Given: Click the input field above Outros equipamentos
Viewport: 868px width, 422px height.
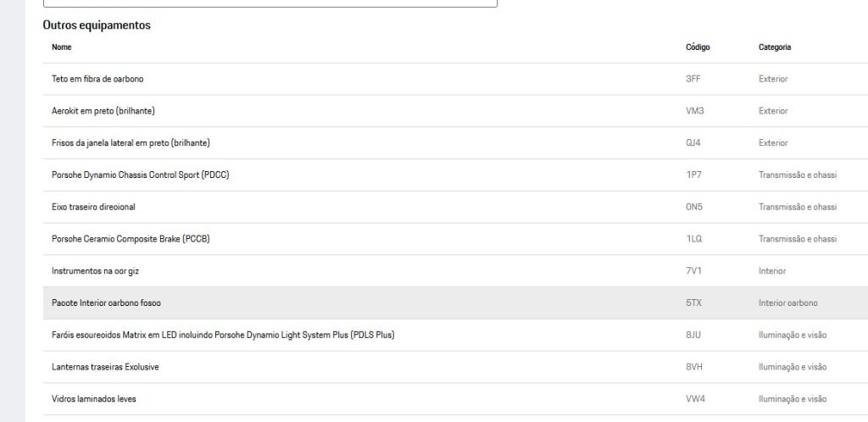Looking at the screenshot, I should point(270,3).
